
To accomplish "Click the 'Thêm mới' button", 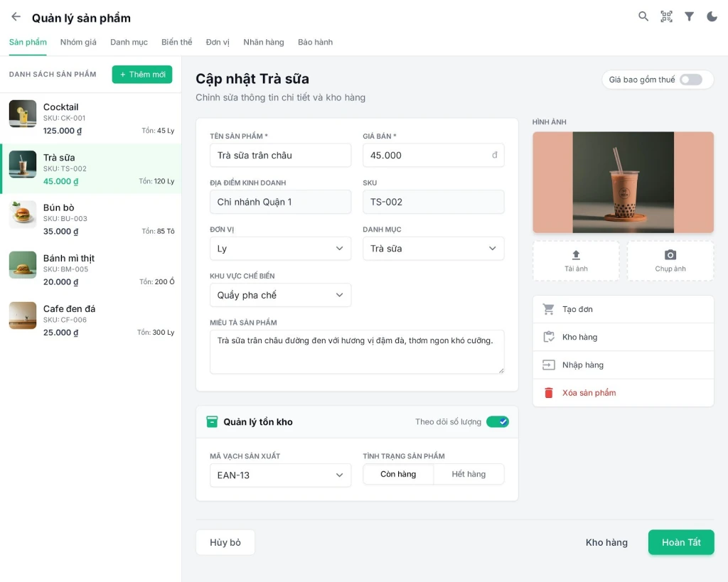I will [142, 75].
